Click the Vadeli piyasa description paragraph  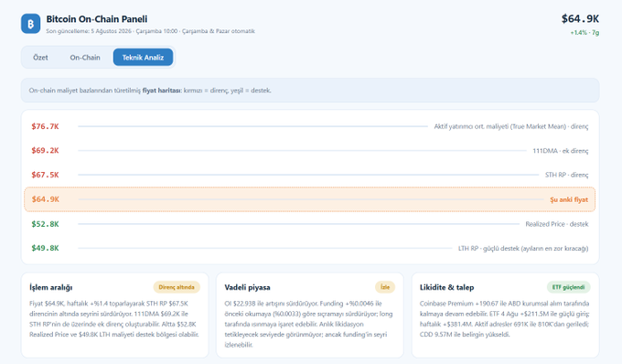pos(309,324)
